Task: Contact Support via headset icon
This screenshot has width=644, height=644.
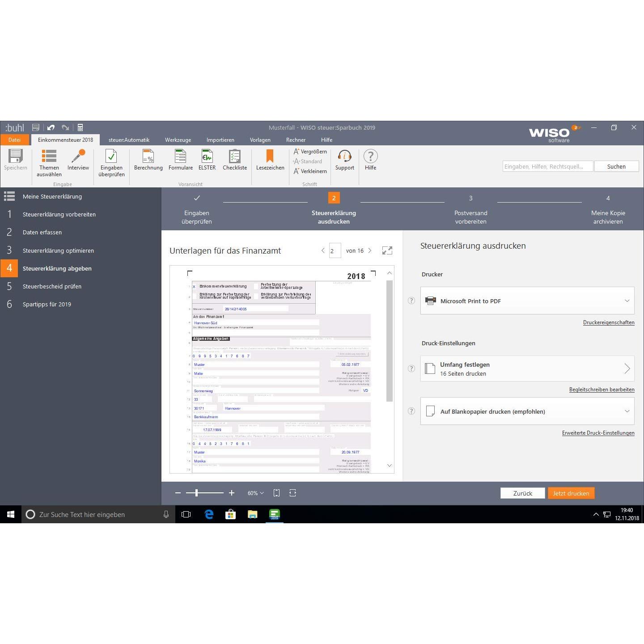Action: click(345, 160)
